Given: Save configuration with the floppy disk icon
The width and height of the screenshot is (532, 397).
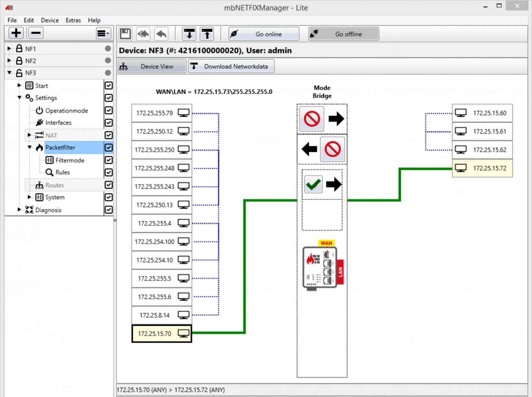Looking at the screenshot, I should pyautogui.click(x=125, y=34).
